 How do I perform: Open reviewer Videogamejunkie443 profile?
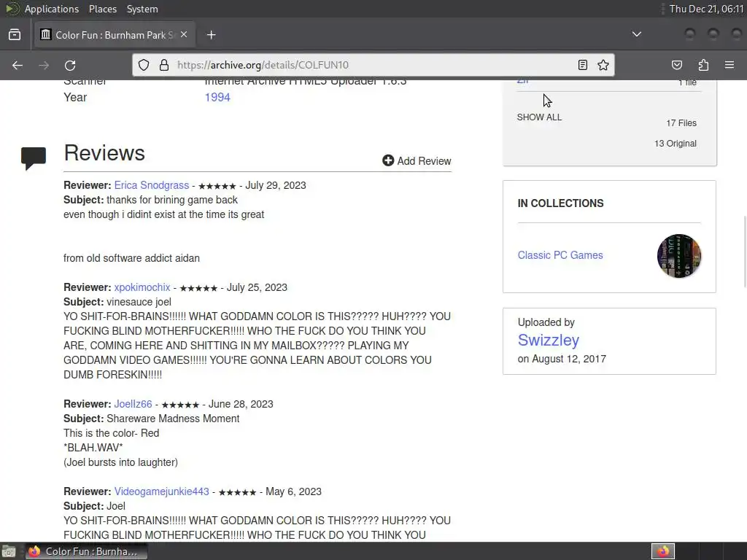(x=161, y=491)
